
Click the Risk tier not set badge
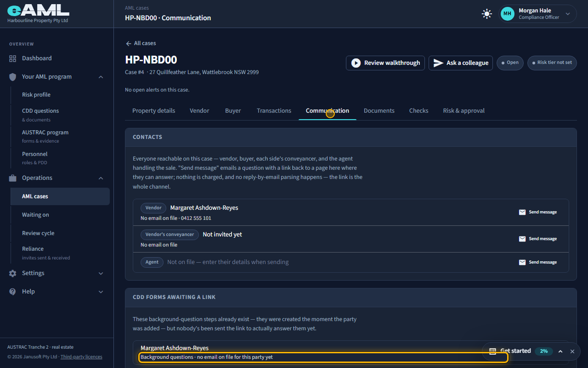point(552,63)
